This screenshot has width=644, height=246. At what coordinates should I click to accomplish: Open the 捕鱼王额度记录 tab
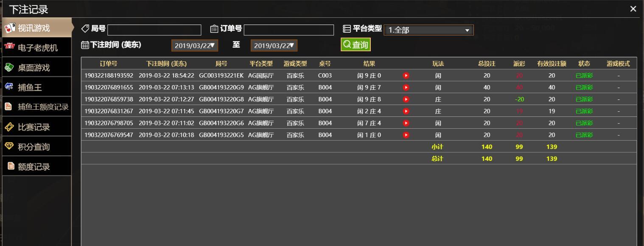(x=42, y=107)
